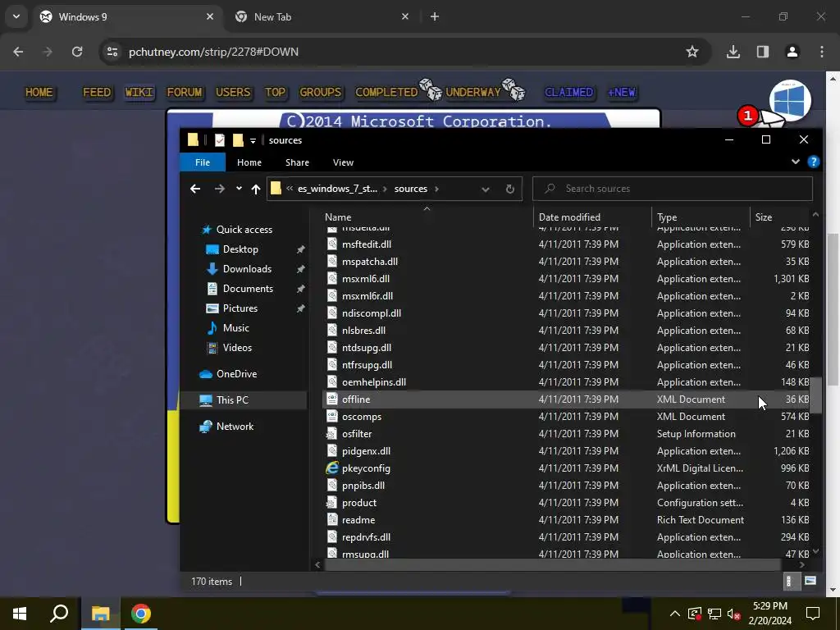Open the Chrome three-dot menu
The width and height of the screenshot is (840, 630).
822,52
